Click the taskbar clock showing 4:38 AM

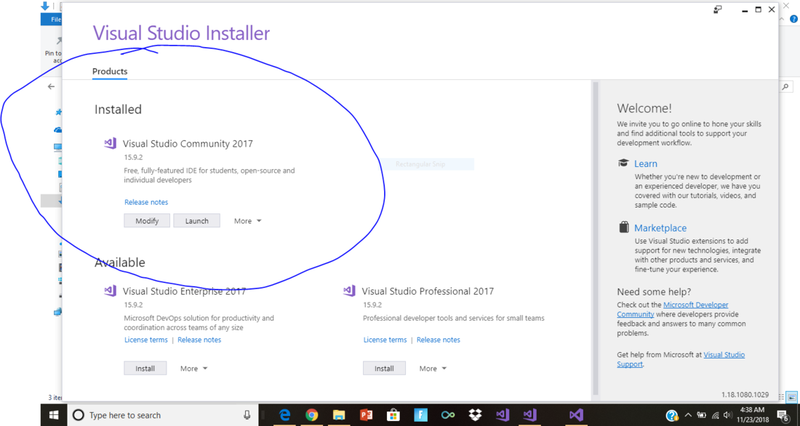[752, 415]
